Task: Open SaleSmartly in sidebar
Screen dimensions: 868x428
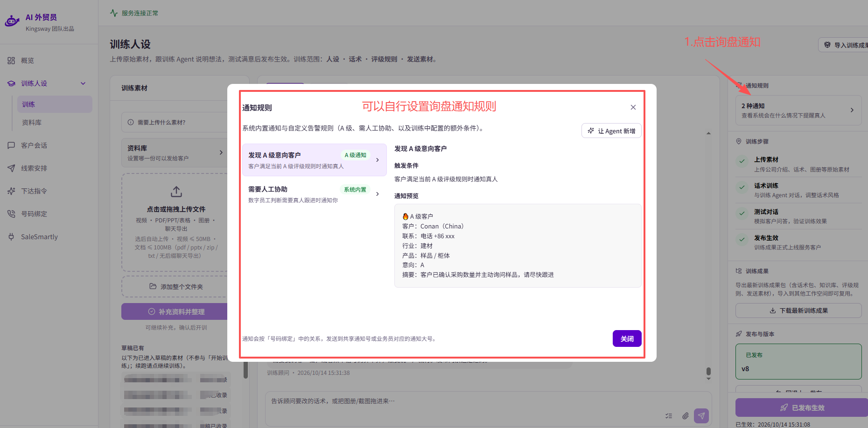Action: (x=39, y=237)
